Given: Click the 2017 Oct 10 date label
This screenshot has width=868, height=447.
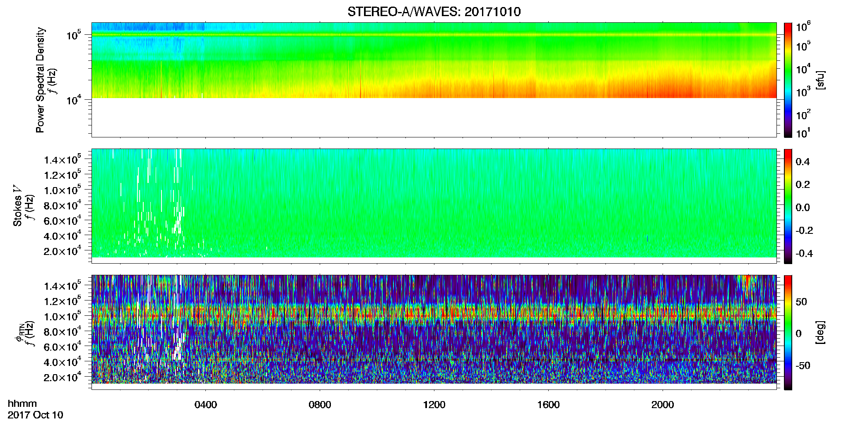Looking at the screenshot, I should coord(36,415).
